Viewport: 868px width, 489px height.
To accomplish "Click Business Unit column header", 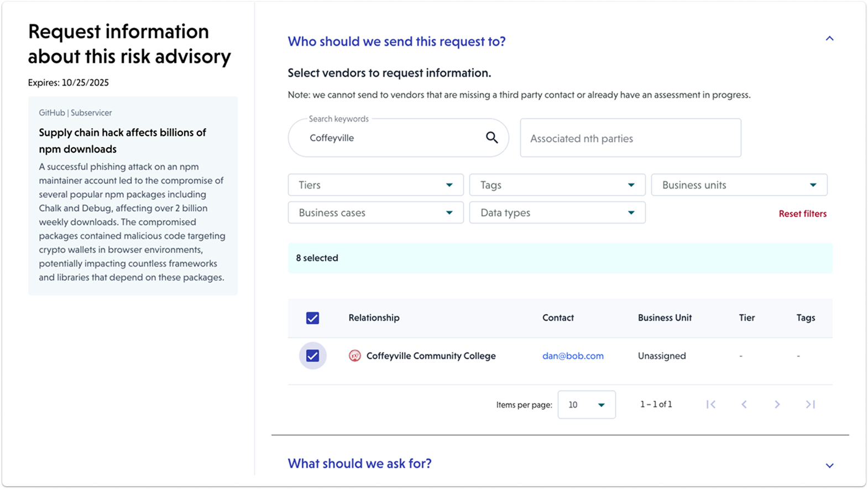I will pyautogui.click(x=665, y=318).
